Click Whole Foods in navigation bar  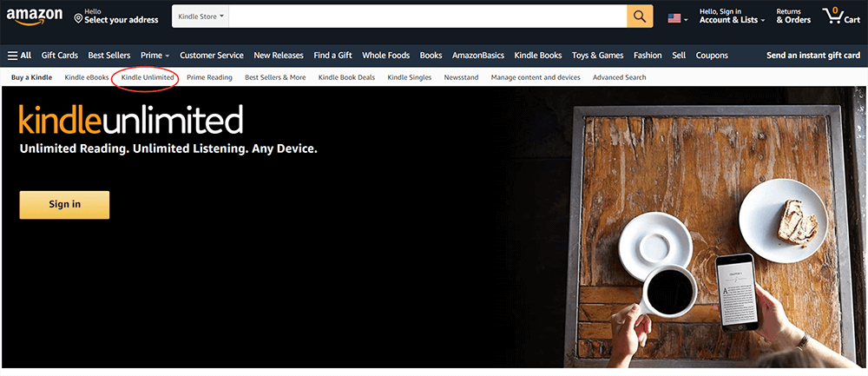click(x=385, y=56)
